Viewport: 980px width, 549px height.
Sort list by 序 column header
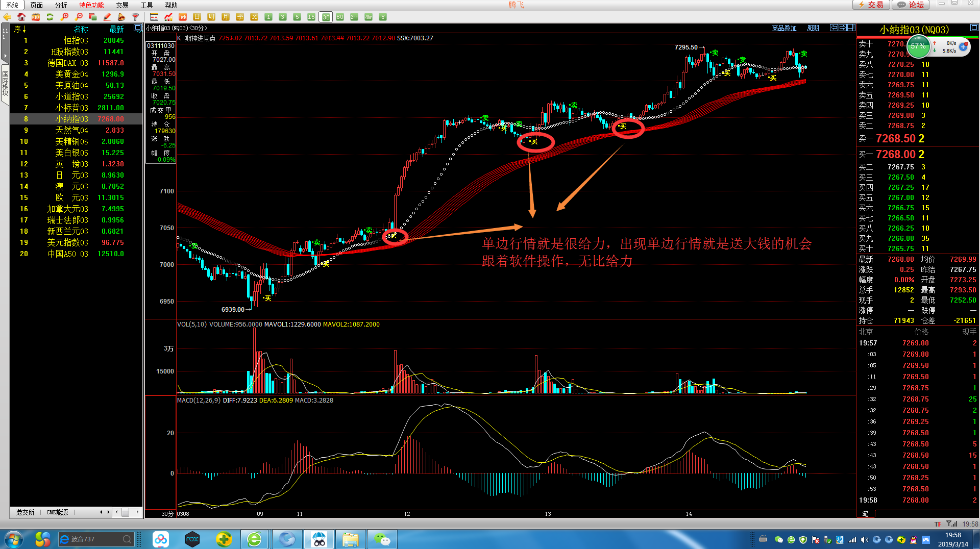[x=19, y=29]
